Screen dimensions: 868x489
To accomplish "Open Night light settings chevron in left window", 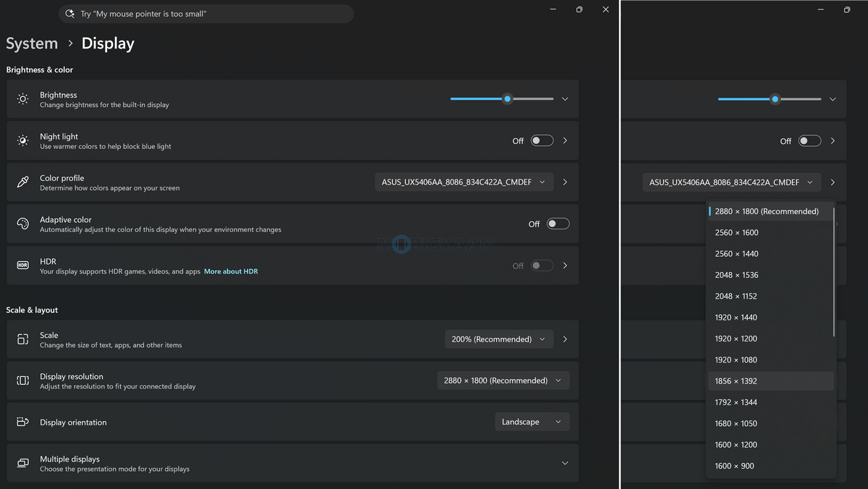I will [x=565, y=141].
